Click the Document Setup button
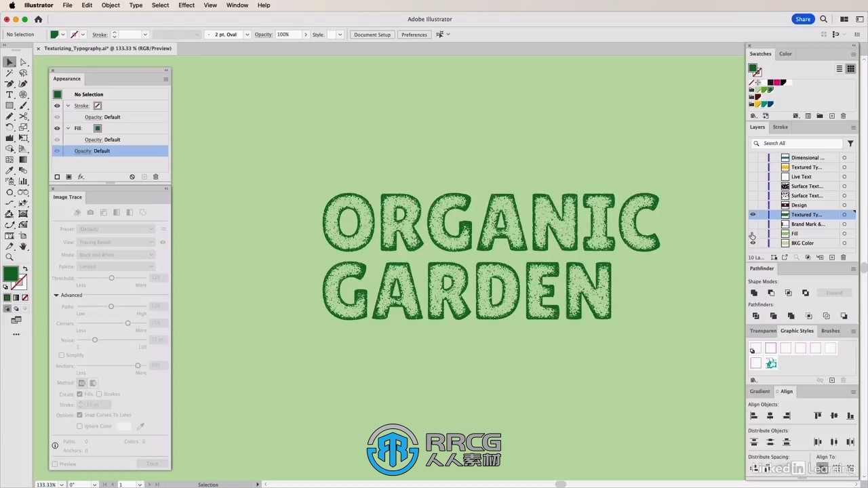 (x=372, y=35)
